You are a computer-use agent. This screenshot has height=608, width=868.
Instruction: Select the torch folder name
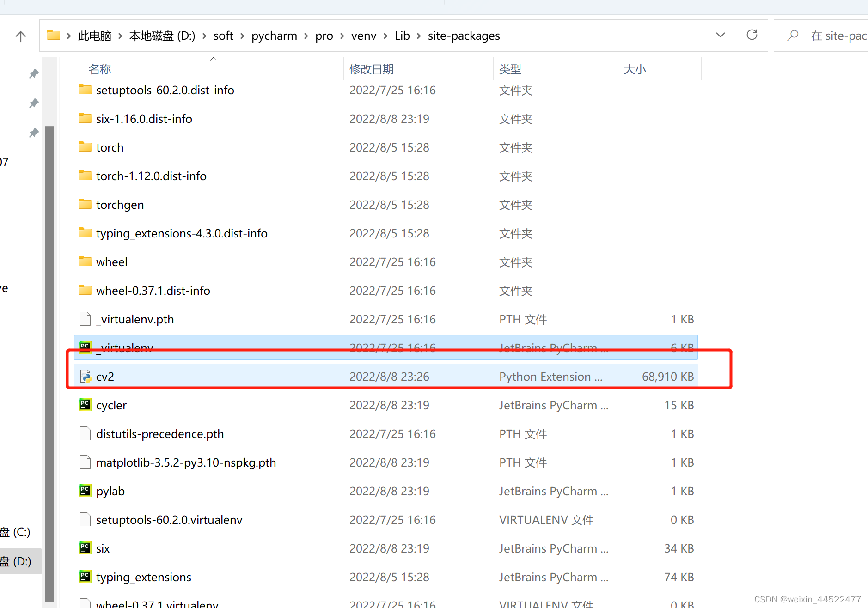point(110,147)
